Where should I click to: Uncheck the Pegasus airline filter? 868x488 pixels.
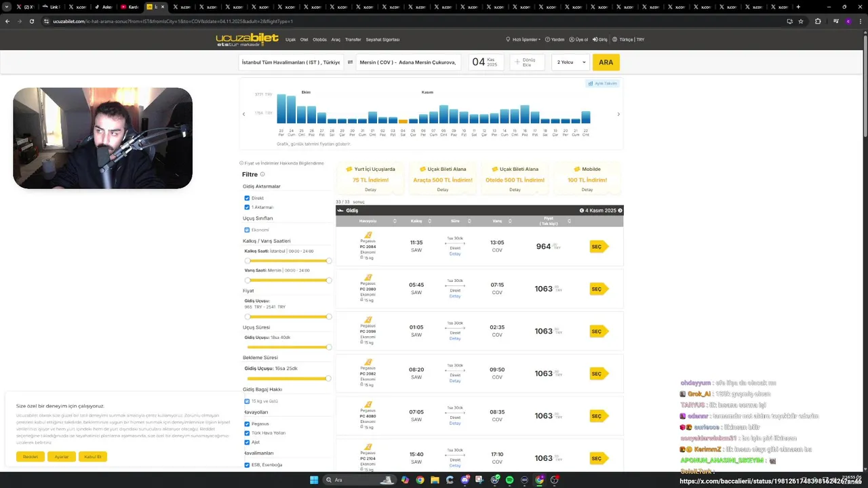tap(247, 424)
